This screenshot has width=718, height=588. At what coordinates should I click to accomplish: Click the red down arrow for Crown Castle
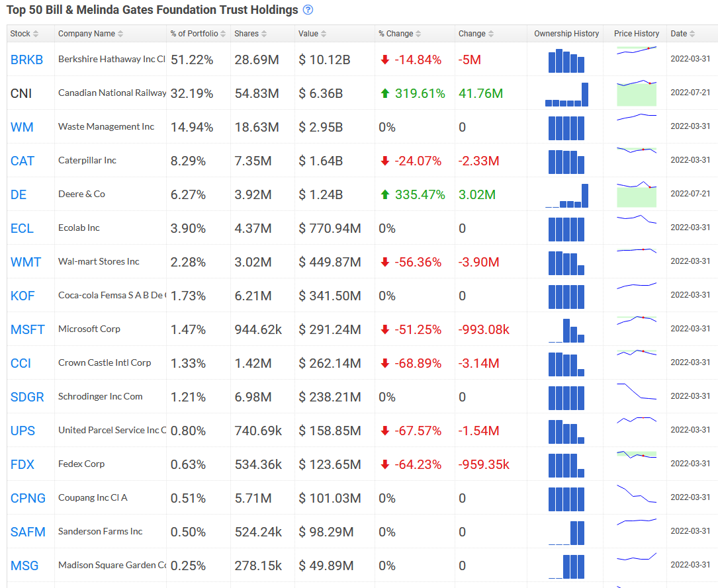point(385,363)
